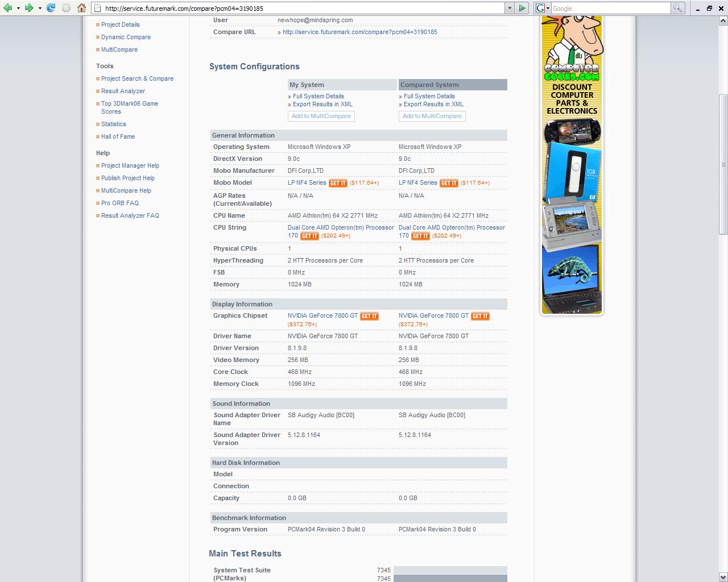
Task: Open the Dynamic Compare sidebar link
Action: [126, 37]
